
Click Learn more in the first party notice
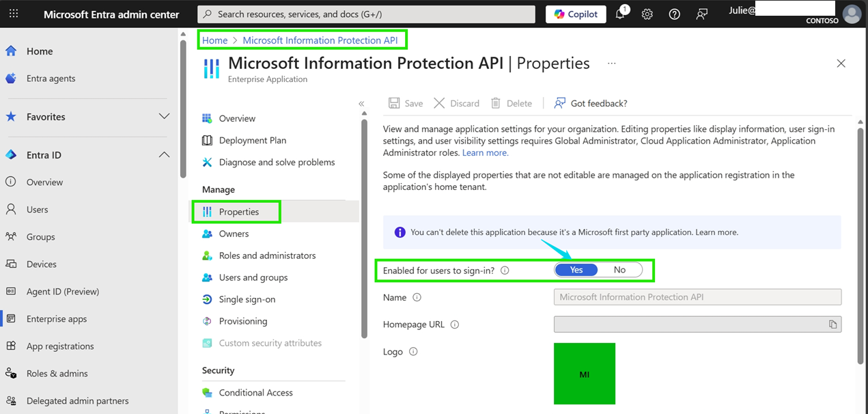click(716, 232)
